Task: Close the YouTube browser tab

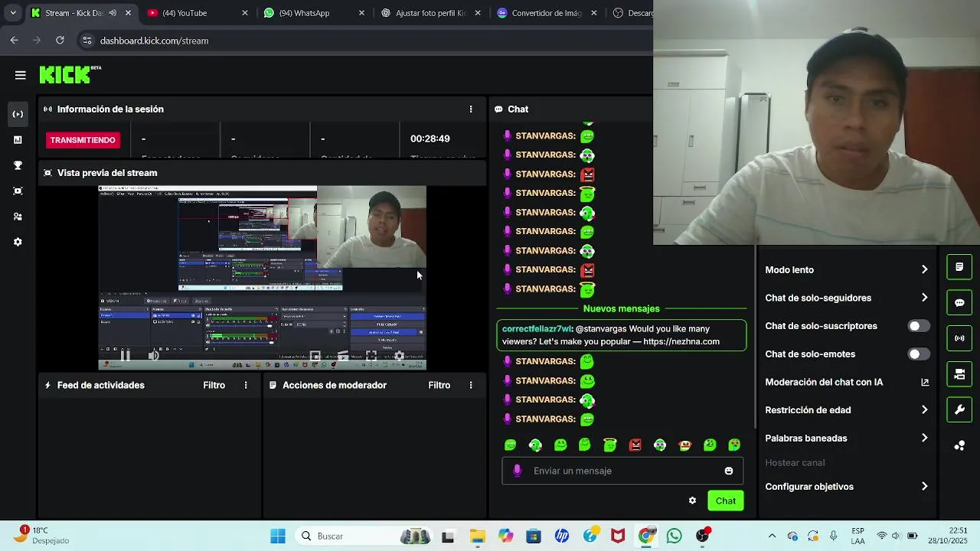Action: (x=245, y=13)
